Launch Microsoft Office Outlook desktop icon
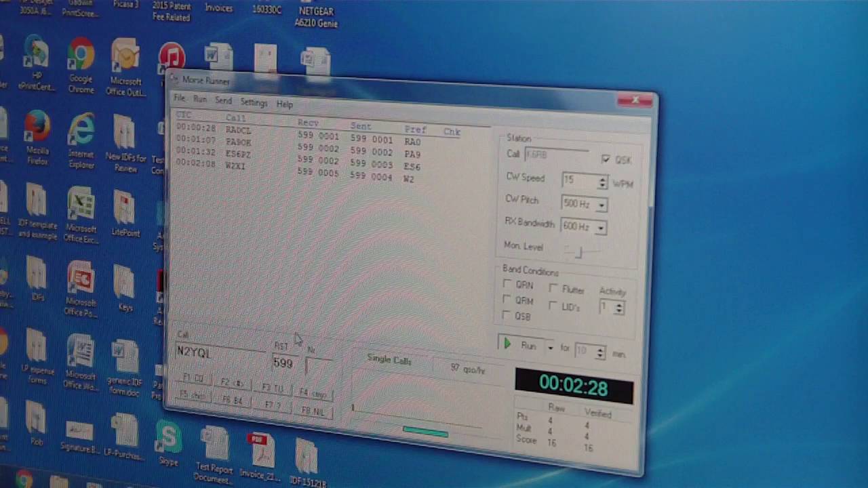 point(125,65)
